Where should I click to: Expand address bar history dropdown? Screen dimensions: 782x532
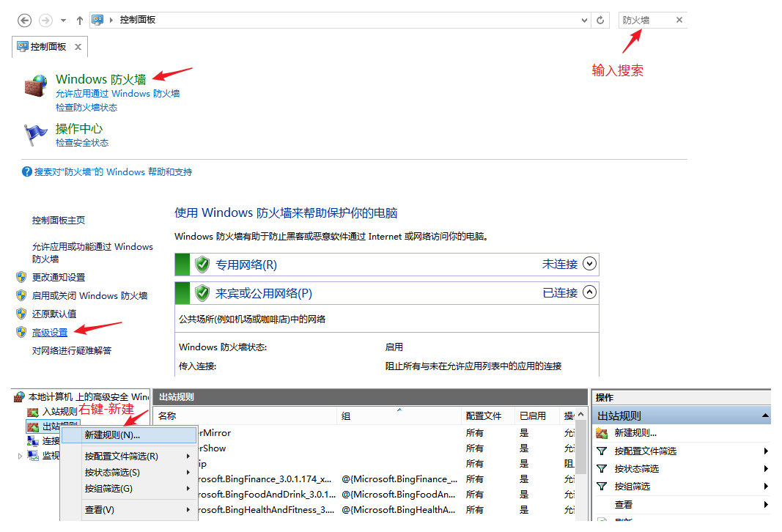point(584,21)
